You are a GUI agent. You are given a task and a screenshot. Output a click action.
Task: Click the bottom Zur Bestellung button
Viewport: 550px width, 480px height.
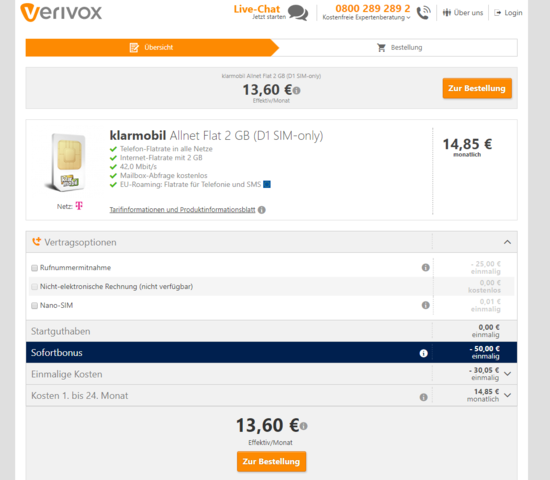coord(271,461)
